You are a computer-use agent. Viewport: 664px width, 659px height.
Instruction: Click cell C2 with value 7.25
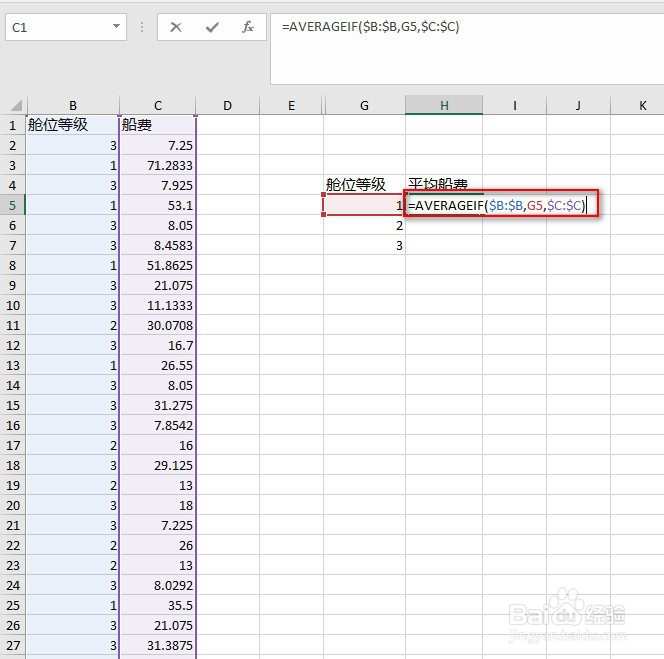point(158,145)
